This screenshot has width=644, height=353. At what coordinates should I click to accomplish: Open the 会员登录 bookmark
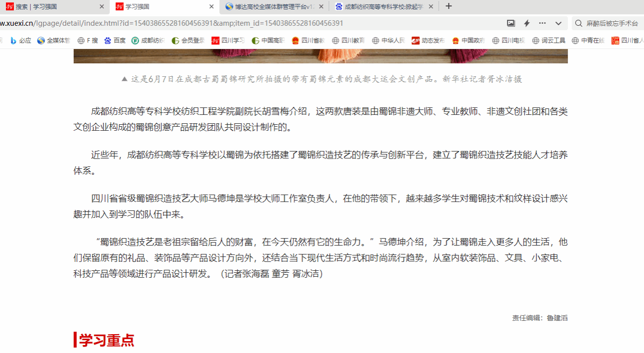188,41
